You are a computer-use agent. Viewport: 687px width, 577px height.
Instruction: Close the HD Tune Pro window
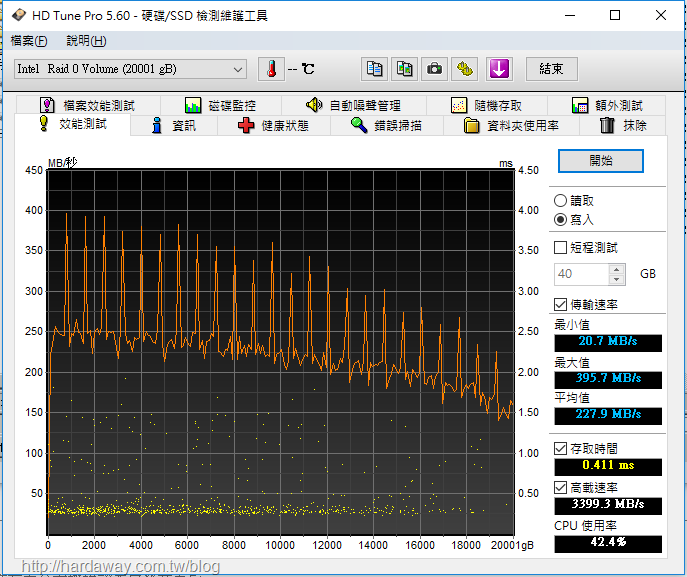pos(661,15)
